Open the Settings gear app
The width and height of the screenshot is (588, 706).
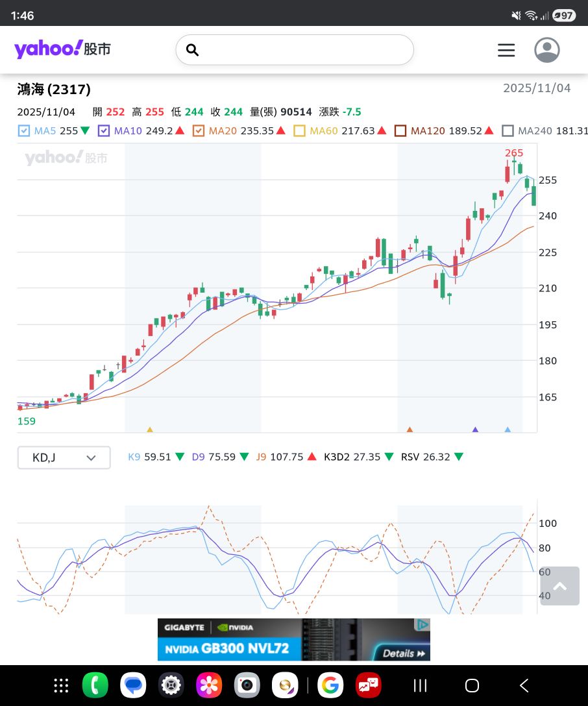click(171, 685)
